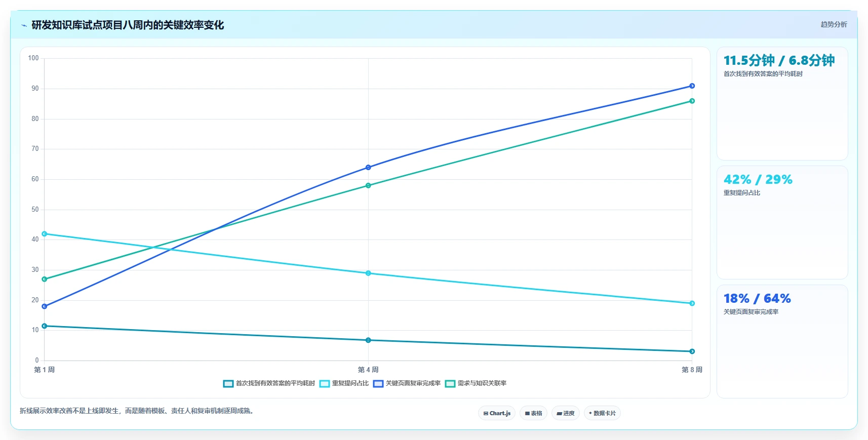Viewport: 868px width, 440px height.
Task: Click the 首次找到有效答案的平均耗时 card caption
Action: [x=763, y=74]
